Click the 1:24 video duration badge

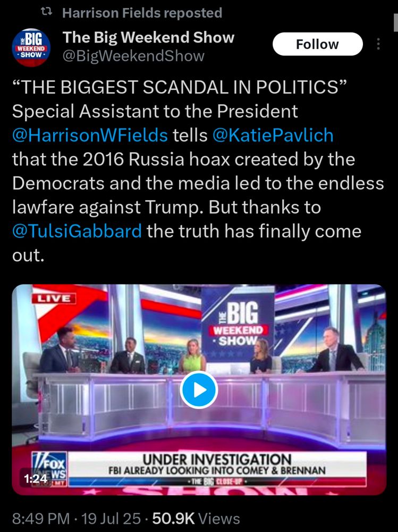[35, 478]
